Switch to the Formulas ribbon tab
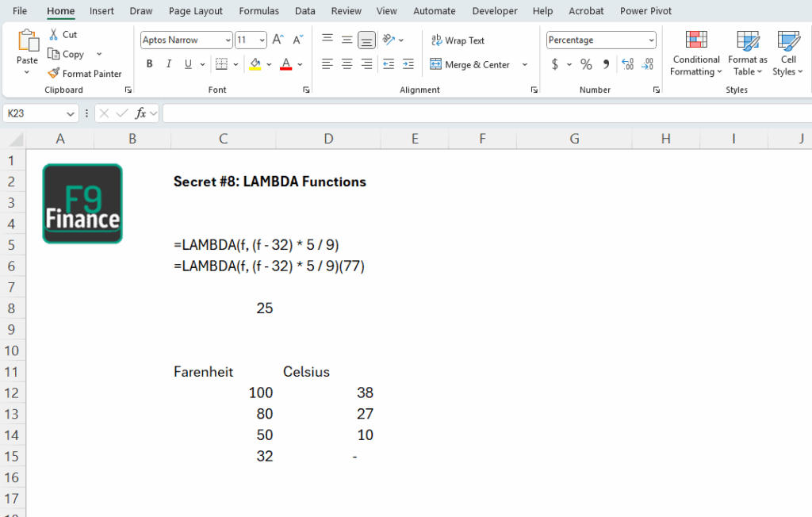The height and width of the screenshot is (517, 812). 259,10
